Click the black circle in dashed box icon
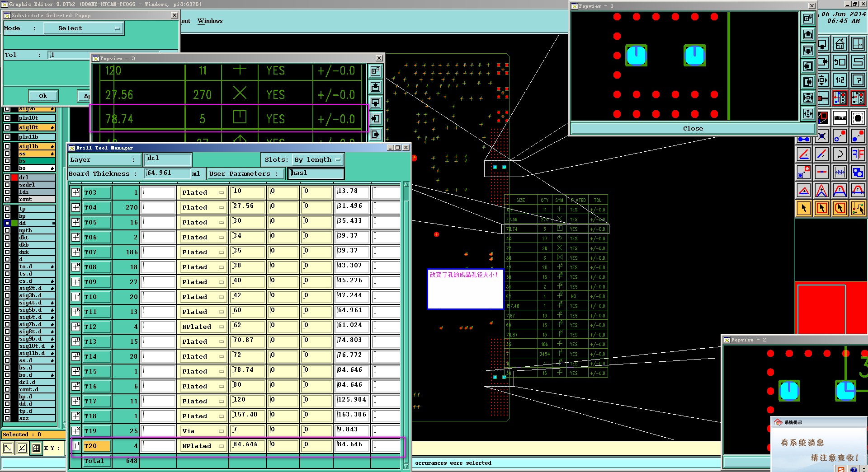This screenshot has width=868, height=472. pos(858,118)
